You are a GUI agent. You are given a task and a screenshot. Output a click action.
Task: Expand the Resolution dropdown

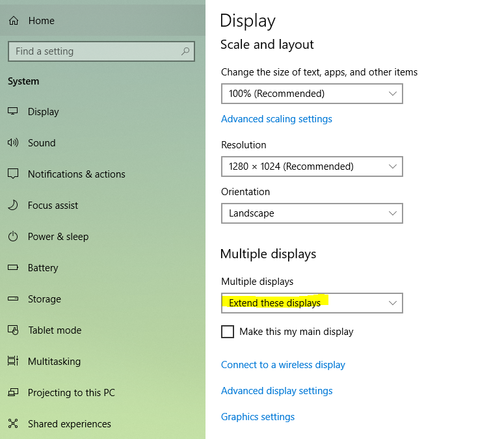click(312, 166)
